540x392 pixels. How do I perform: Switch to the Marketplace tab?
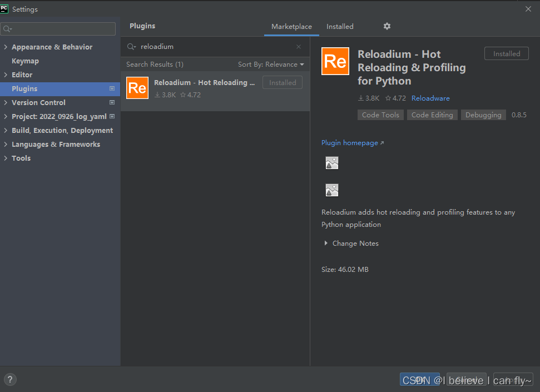click(x=291, y=27)
